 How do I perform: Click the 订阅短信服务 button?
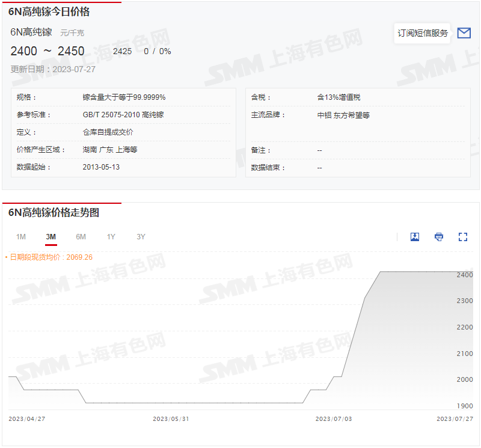point(422,33)
